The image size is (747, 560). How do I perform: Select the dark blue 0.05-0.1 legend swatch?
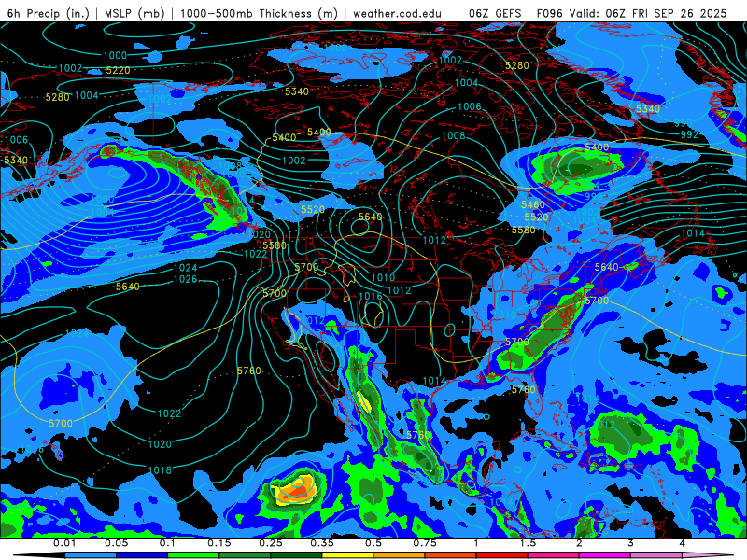point(142,555)
